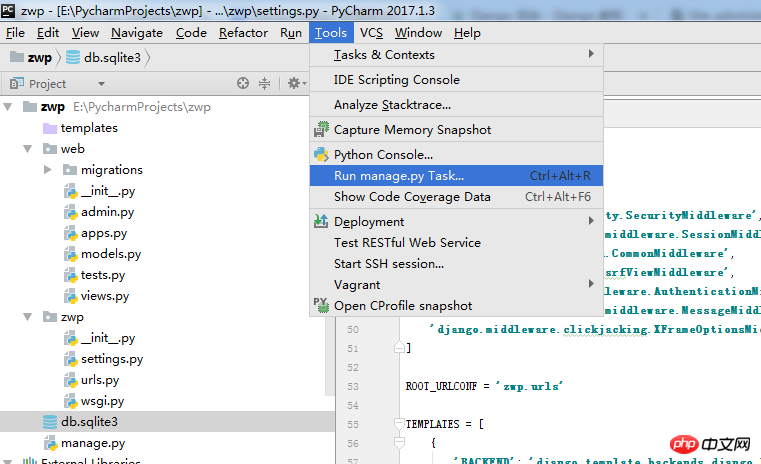Open the Vagrant submenu arrow

click(x=591, y=283)
